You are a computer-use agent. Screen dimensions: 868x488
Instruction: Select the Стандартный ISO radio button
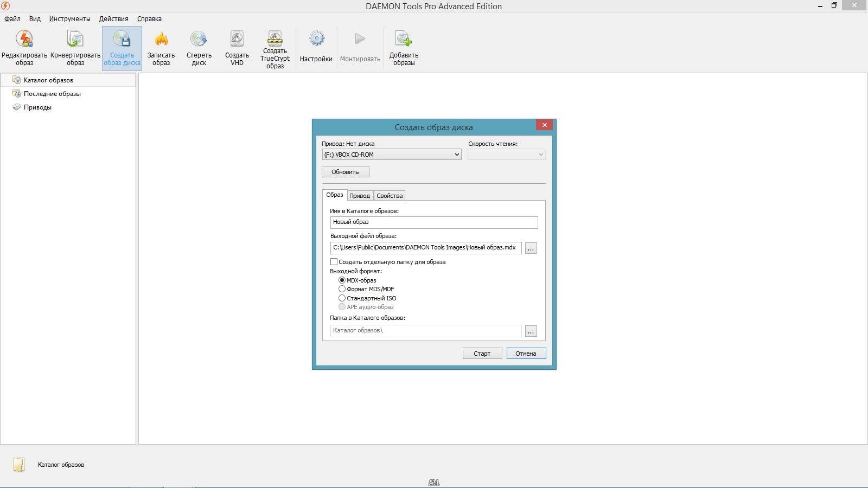[x=342, y=298]
